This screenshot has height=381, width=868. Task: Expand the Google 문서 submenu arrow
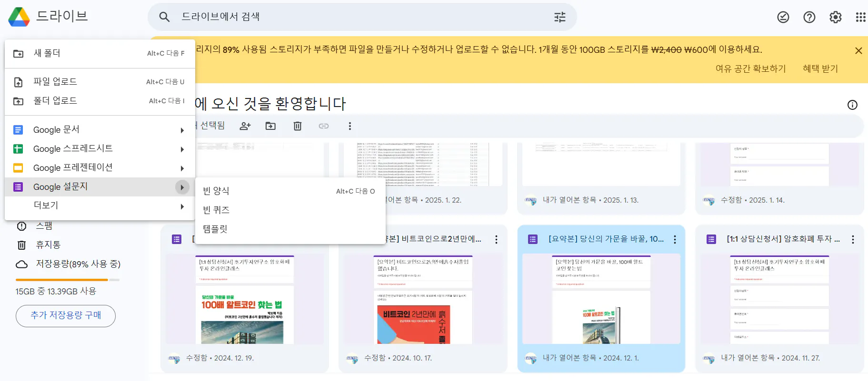click(x=182, y=130)
